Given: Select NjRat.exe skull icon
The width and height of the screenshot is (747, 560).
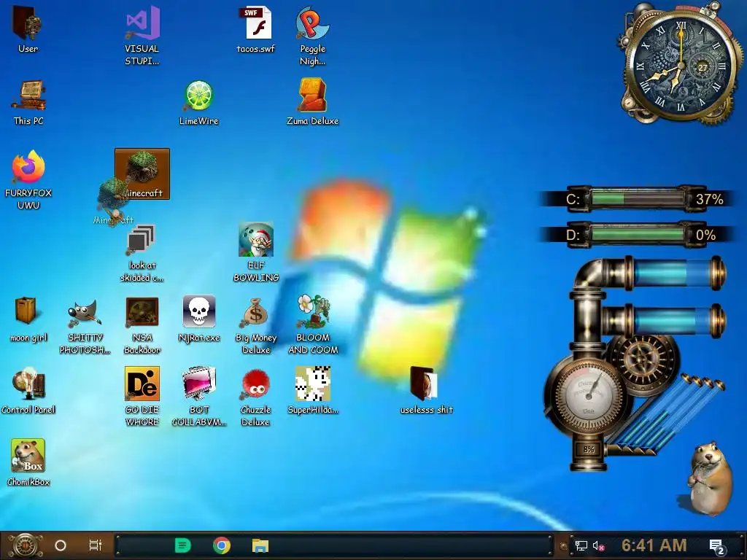Looking at the screenshot, I should pyautogui.click(x=198, y=319).
